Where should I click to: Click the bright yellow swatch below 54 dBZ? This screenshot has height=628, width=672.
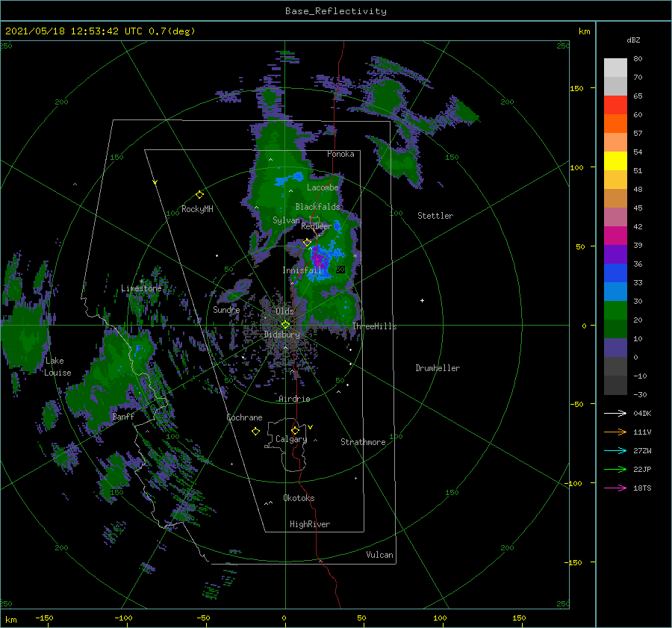tap(615, 161)
